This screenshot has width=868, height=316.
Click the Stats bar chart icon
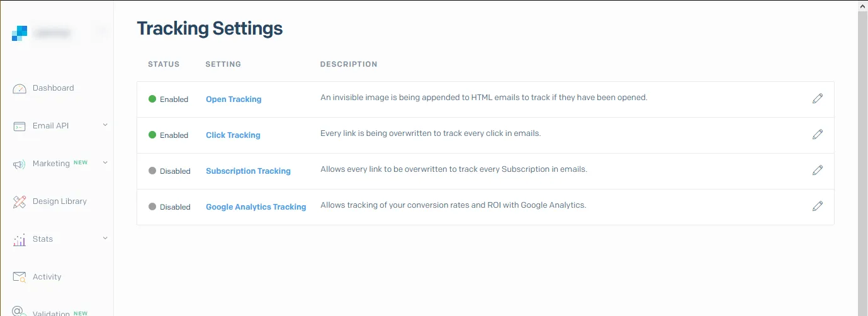[x=20, y=240]
